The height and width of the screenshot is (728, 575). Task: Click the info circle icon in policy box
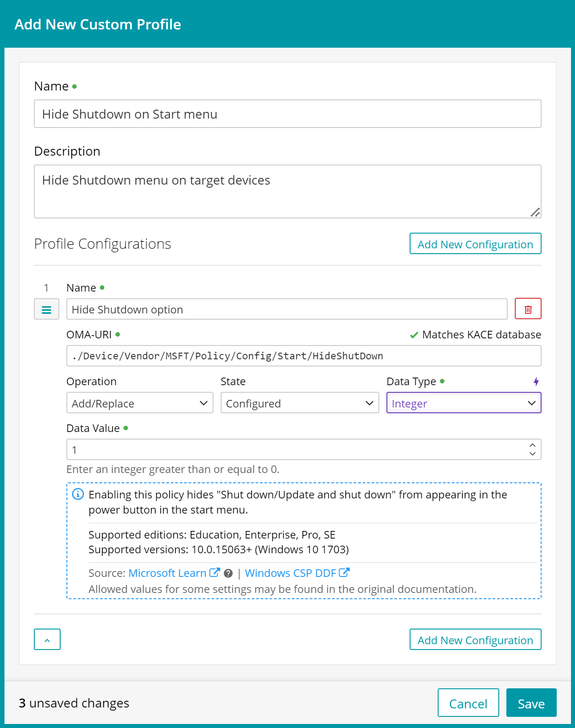(x=78, y=494)
